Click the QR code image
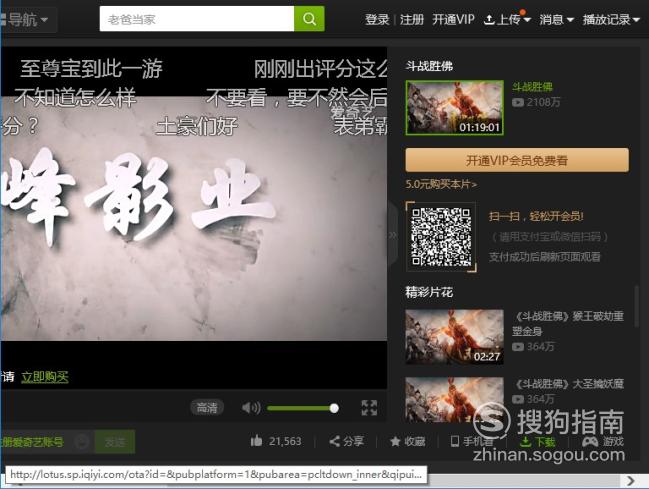 441,236
